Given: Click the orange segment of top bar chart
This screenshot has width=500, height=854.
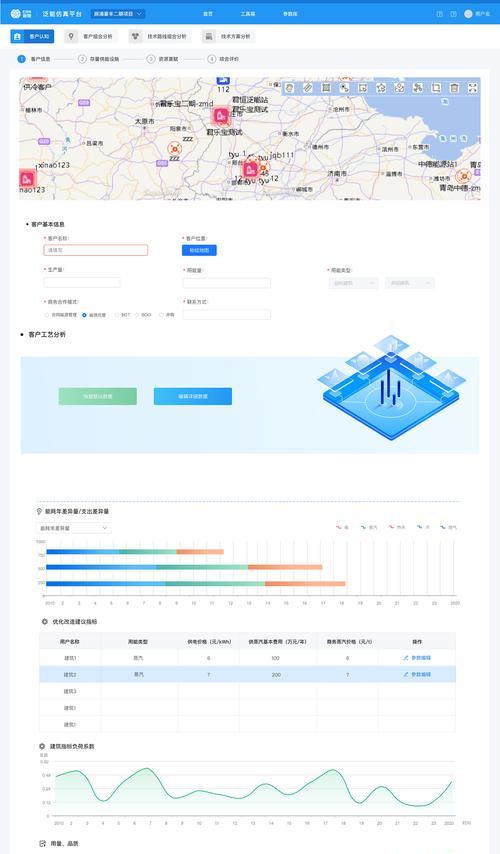Looking at the screenshot, I should [200, 552].
